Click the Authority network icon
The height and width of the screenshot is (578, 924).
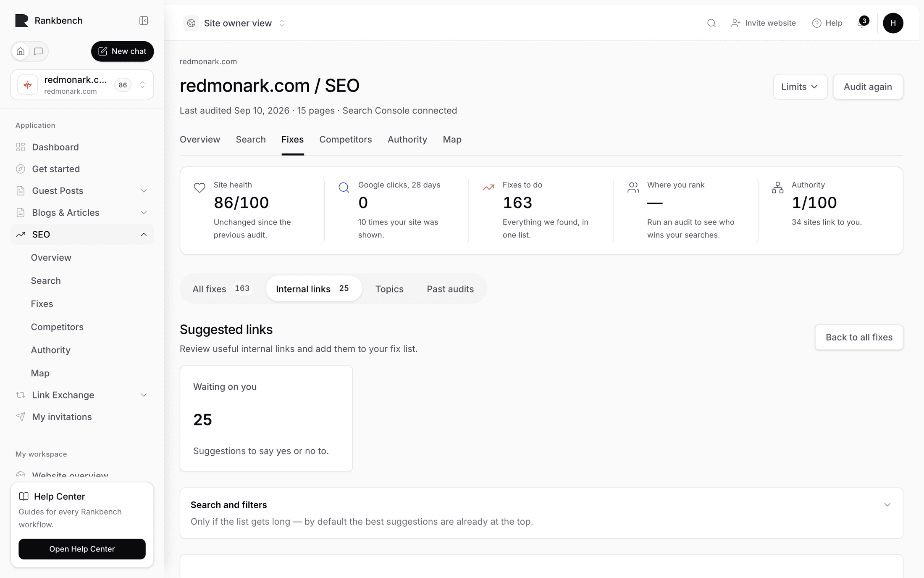coord(777,187)
